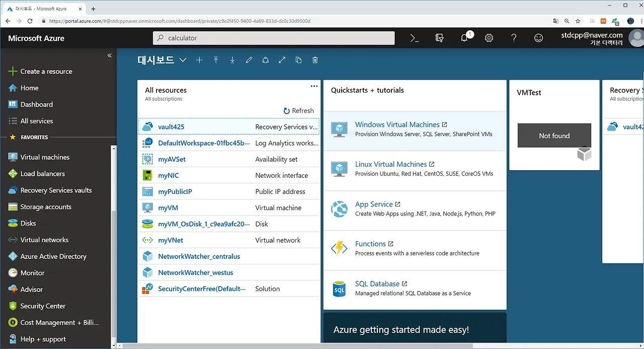Screen dimensions: 644x349
Task: Open portal settings gear
Action: (489, 38)
